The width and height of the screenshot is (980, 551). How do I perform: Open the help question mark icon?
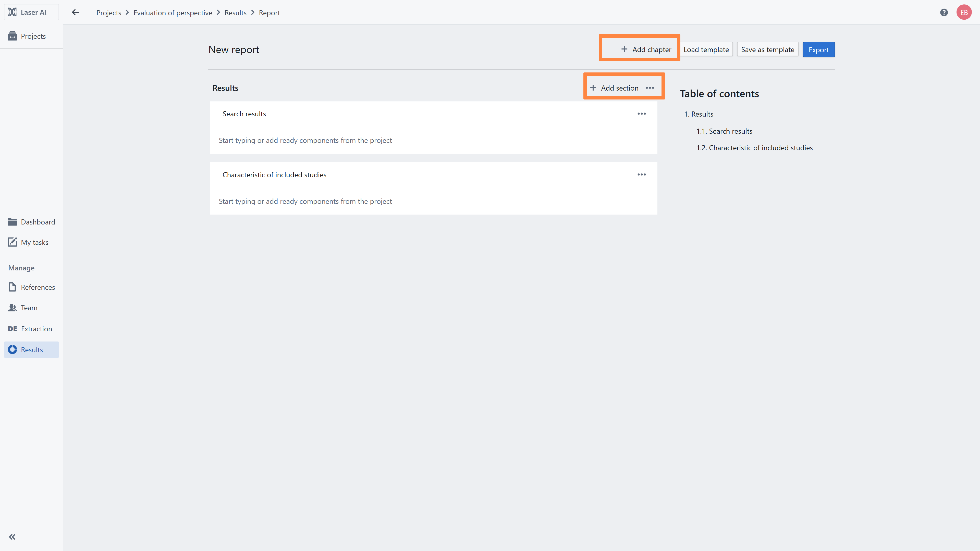pyautogui.click(x=944, y=12)
